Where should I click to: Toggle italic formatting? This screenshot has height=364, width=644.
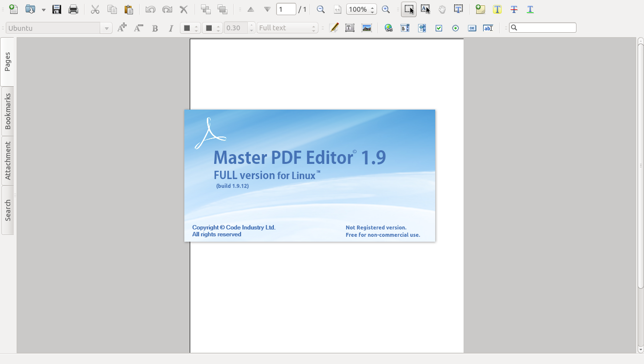(x=171, y=28)
